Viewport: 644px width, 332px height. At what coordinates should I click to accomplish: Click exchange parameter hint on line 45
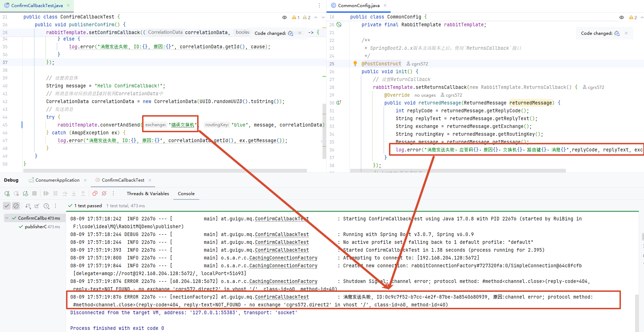pyautogui.click(x=156, y=125)
